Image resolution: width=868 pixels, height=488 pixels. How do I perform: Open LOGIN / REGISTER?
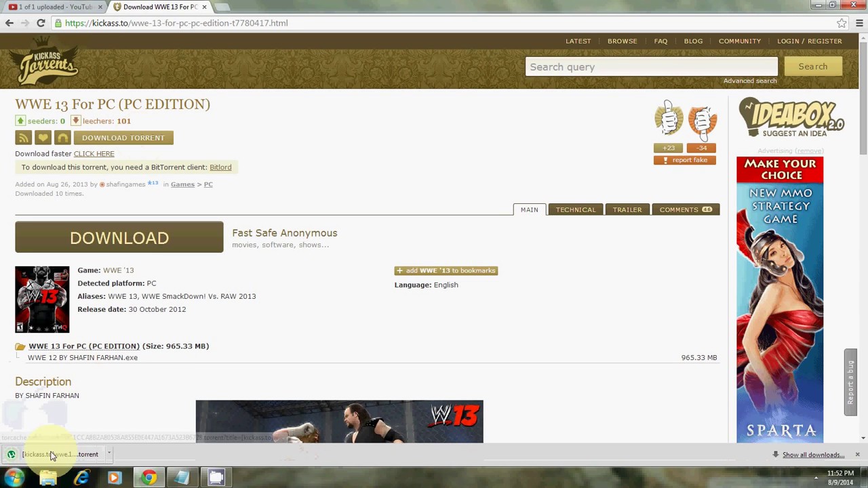pos(810,41)
